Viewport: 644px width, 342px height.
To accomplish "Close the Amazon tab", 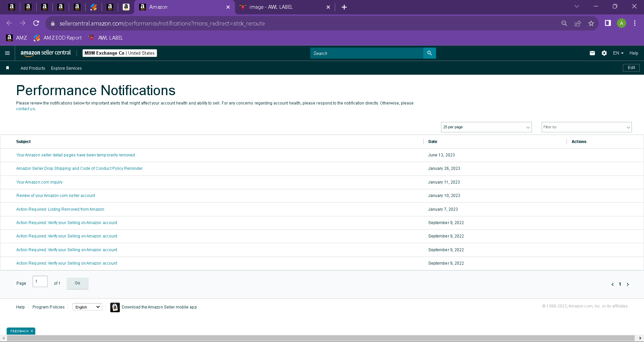I will pos(228,7).
